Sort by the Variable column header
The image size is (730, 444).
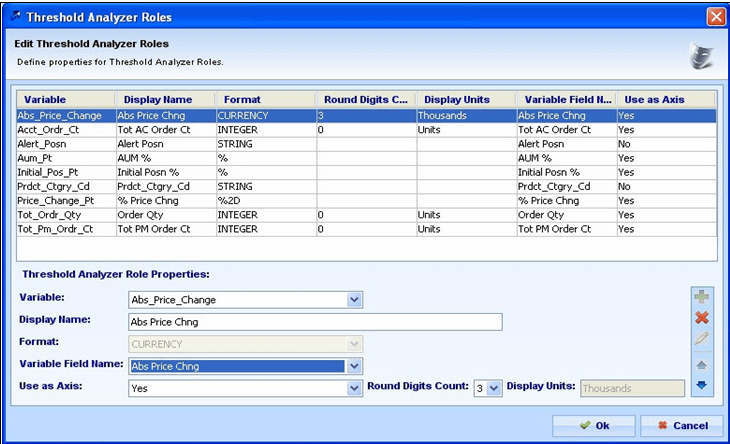[66, 100]
